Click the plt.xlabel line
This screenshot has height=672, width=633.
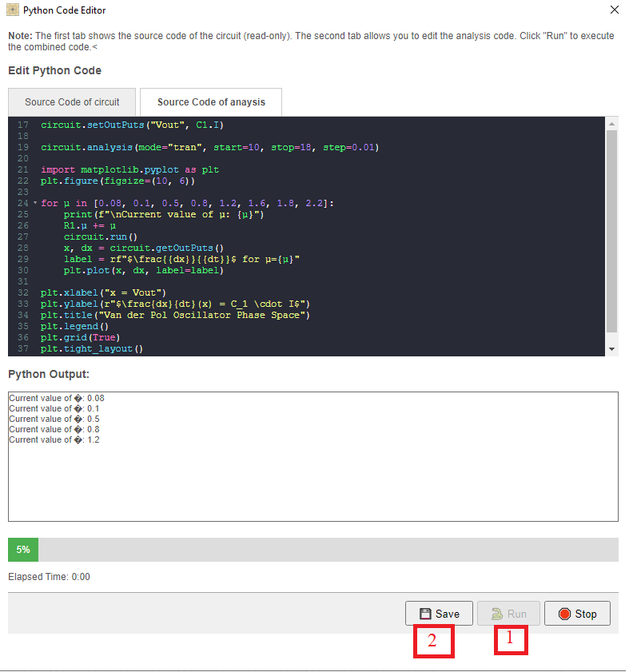point(103,292)
